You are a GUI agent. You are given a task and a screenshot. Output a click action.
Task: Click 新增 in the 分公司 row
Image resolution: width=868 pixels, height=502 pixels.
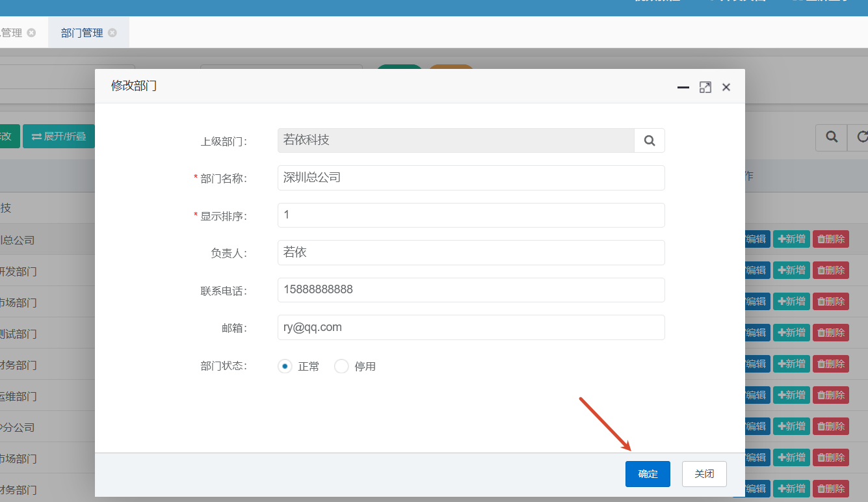pos(791,426)
